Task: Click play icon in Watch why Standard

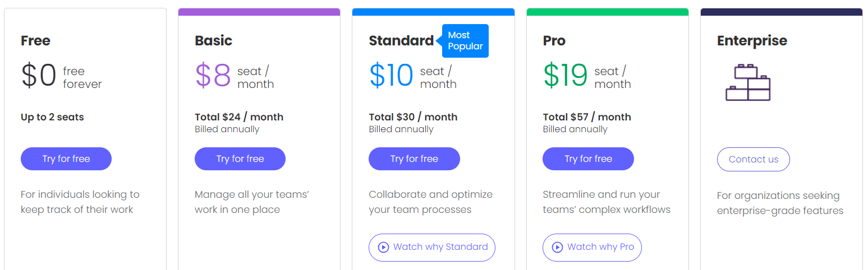Action: [x=383, y=247]
